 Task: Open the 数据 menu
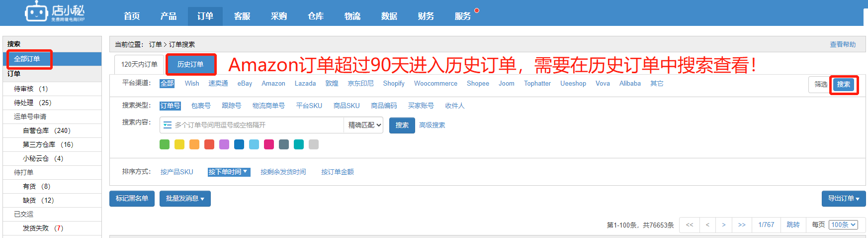click(389, 16)
